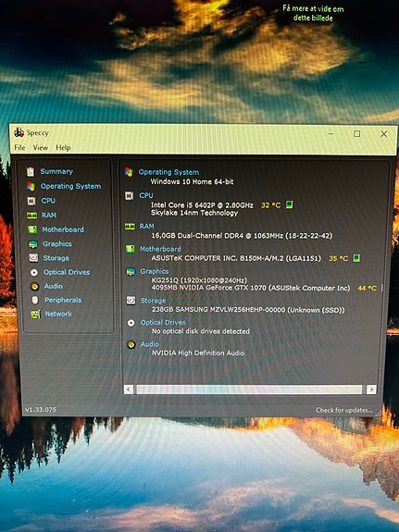Select RAM in the sidebar list
This screenshot has height=532, width=399.
click(x=49, y=215)
